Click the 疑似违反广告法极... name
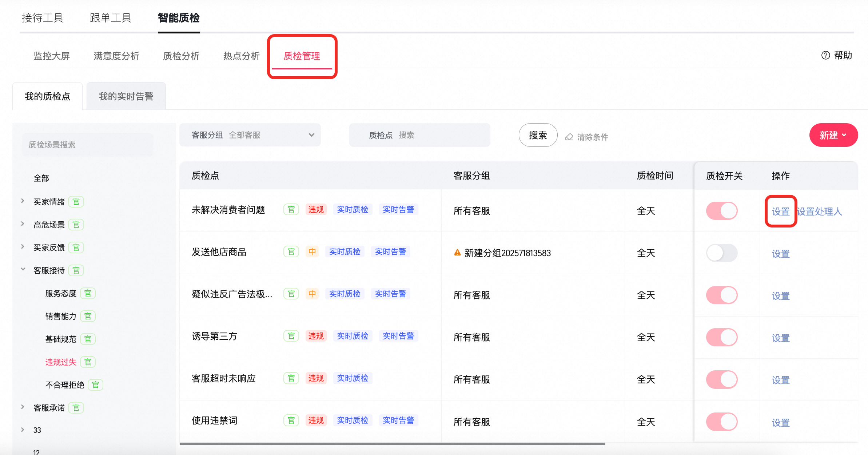This screenshot has height=455, width=868. pyautogui.click(x=232, y=294)
